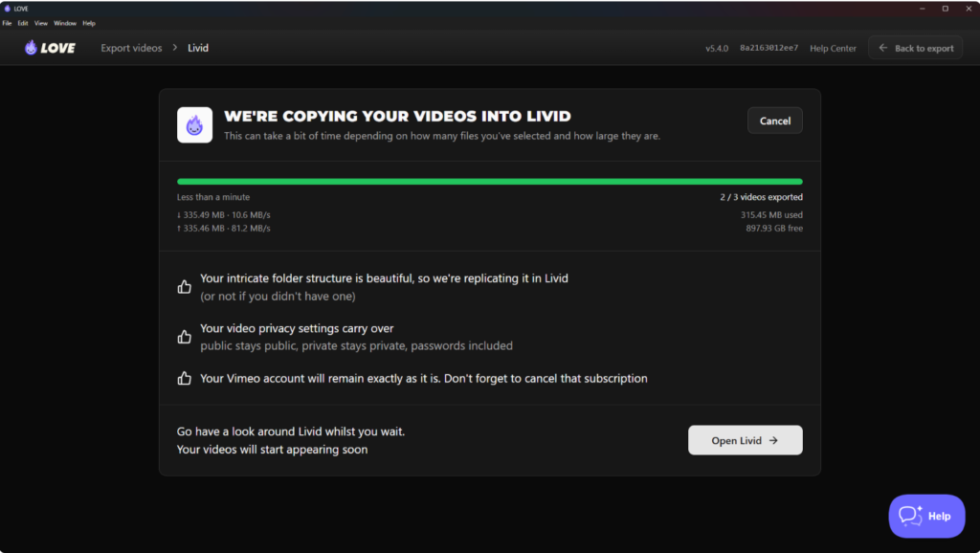Screen dimensions: 980x553
Task: Click the small app icon in title bar
Action: click(x=8, y=9)
